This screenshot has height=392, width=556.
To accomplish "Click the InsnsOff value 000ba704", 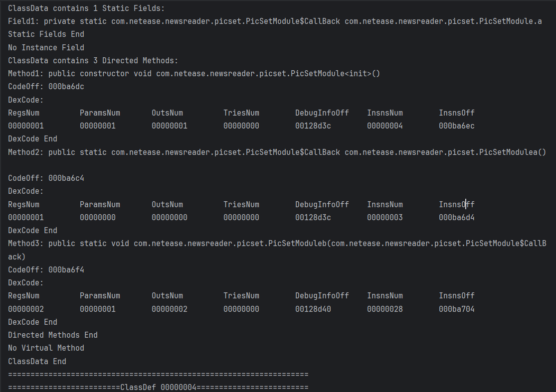I will pos(456,309).
